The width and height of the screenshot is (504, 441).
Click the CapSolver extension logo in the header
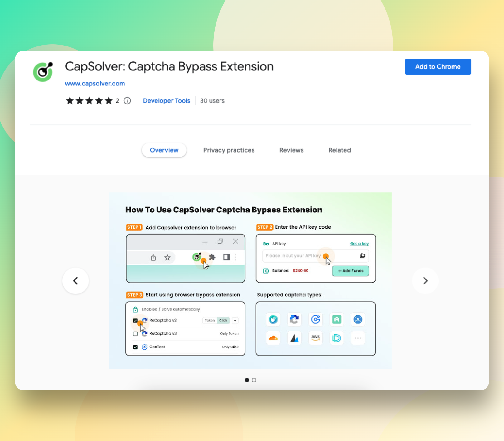[x=43, y=72]
